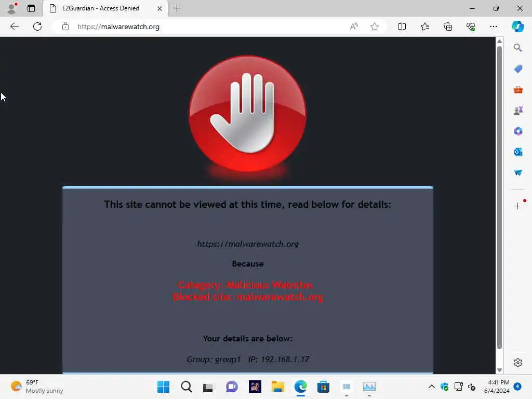The width and height of the screenshot is (532, 399).
Task: Click 'Blocked site: malwarewatch.org' text
Action: [x=248, y=297]
